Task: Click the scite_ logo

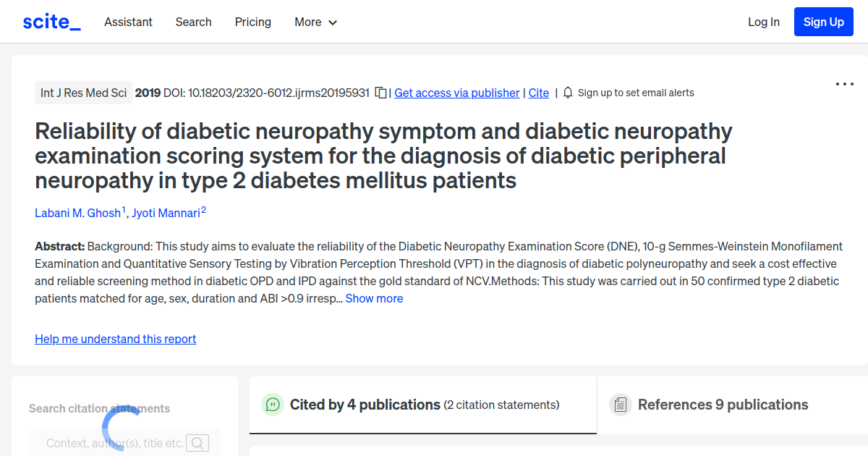Action: click(x=51, y=21)
